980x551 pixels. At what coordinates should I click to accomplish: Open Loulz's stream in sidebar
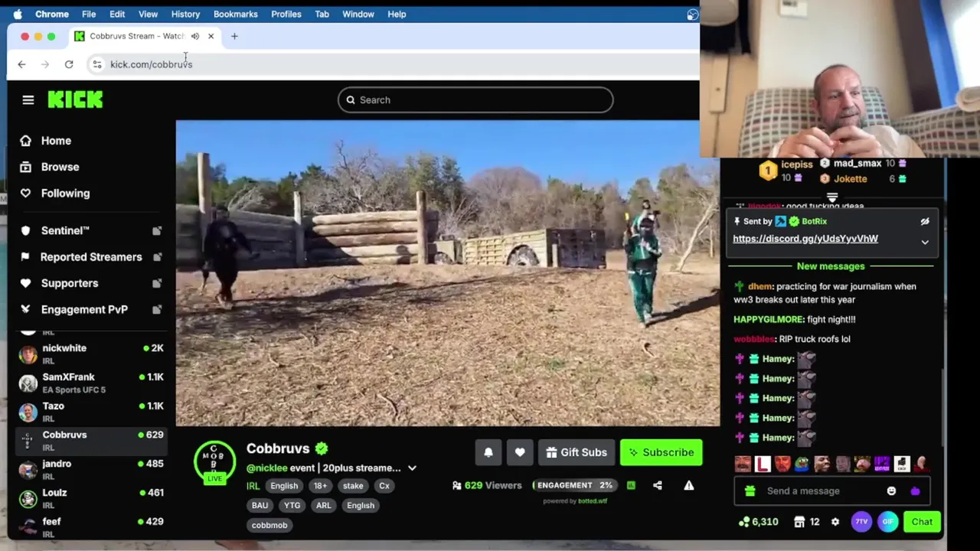[x=92, y=499]
